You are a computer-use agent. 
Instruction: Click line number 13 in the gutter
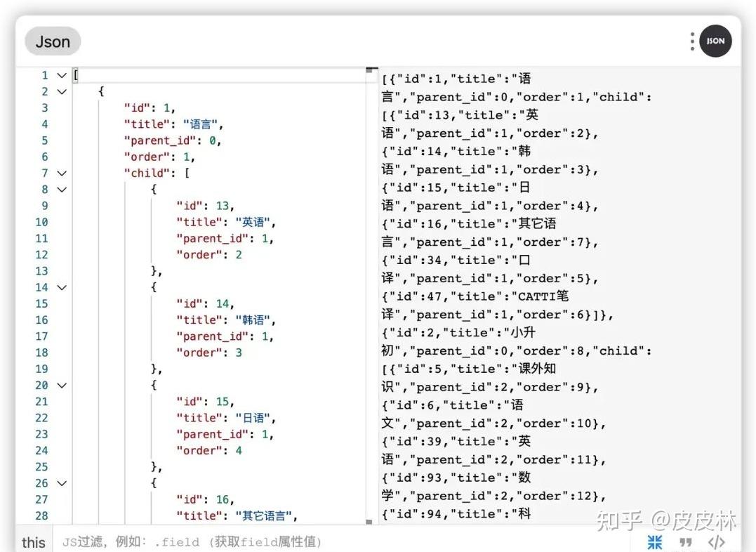41,271
